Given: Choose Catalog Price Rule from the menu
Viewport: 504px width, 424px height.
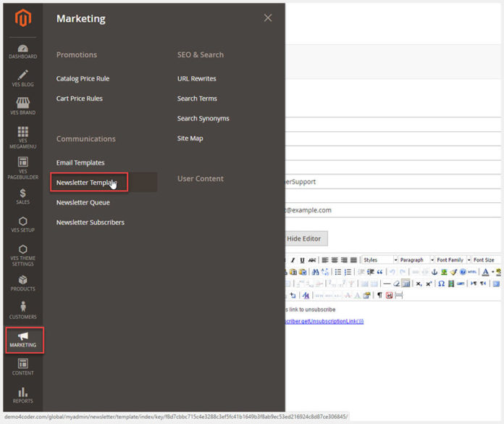Looking at the screenshot, I should tap(83, 78).
